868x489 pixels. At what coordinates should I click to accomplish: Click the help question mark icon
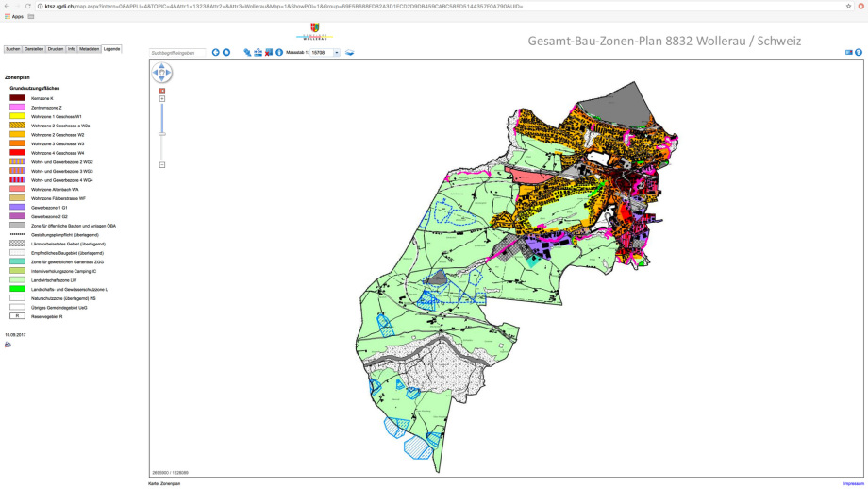click(859, 53)
